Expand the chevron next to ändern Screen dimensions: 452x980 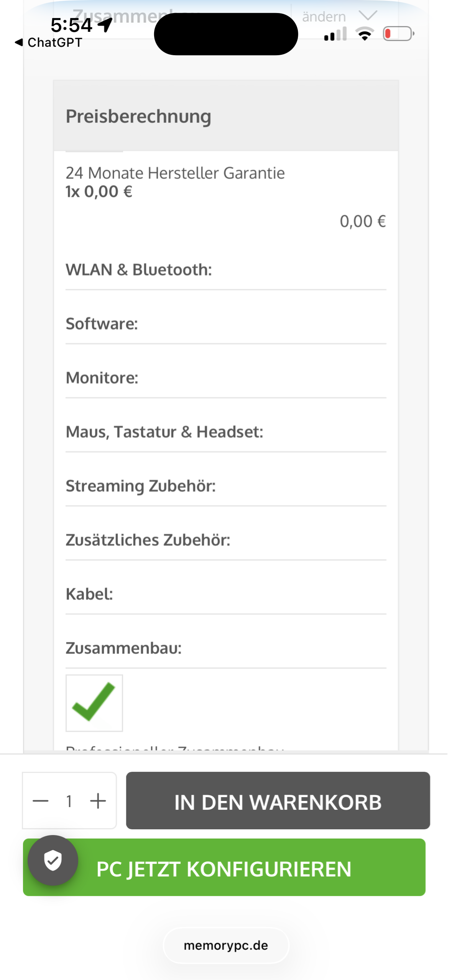pos(368,15)
